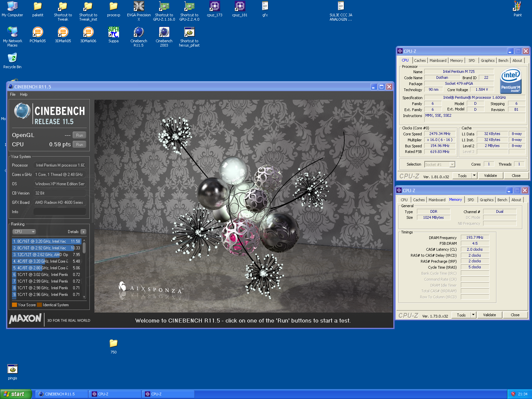Click the Your Score orange legend swatch
Screen dimensions: 532x399
click(14, 305)
